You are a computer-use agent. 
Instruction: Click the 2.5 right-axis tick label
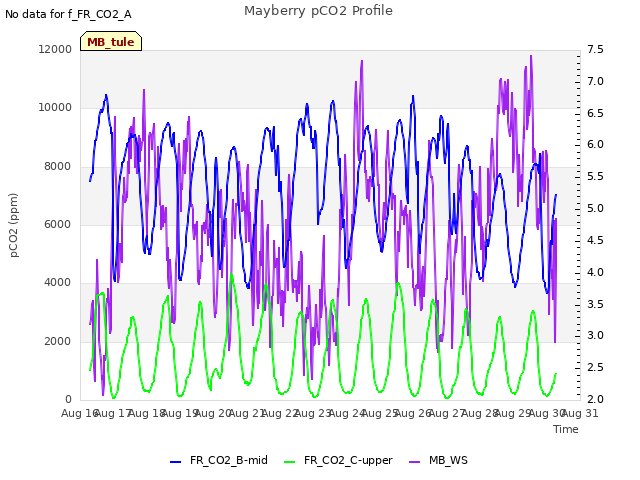pyautogui.click(x=596, y=367)
